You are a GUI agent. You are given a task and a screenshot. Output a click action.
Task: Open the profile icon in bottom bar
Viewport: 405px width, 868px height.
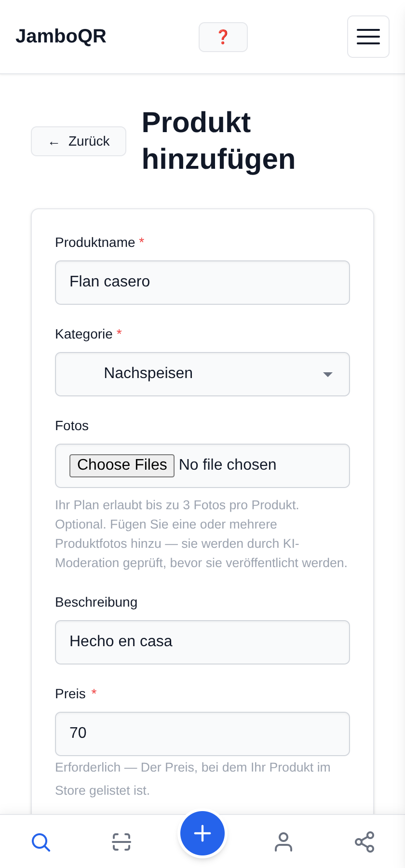283,842
